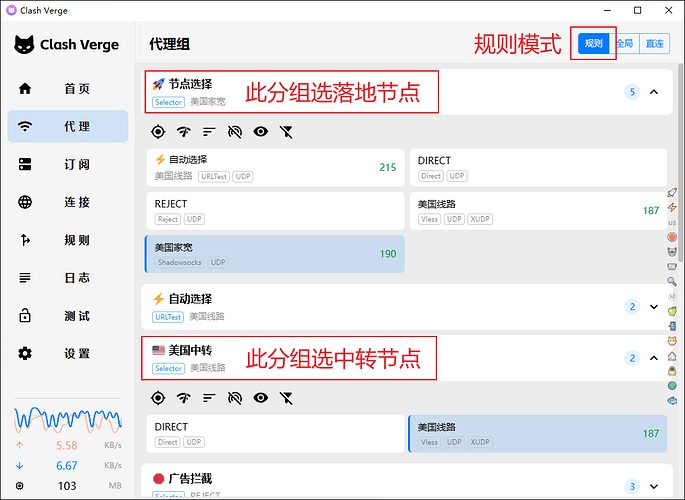Click the download speed 6.67 KB/s value

[66, 466]
